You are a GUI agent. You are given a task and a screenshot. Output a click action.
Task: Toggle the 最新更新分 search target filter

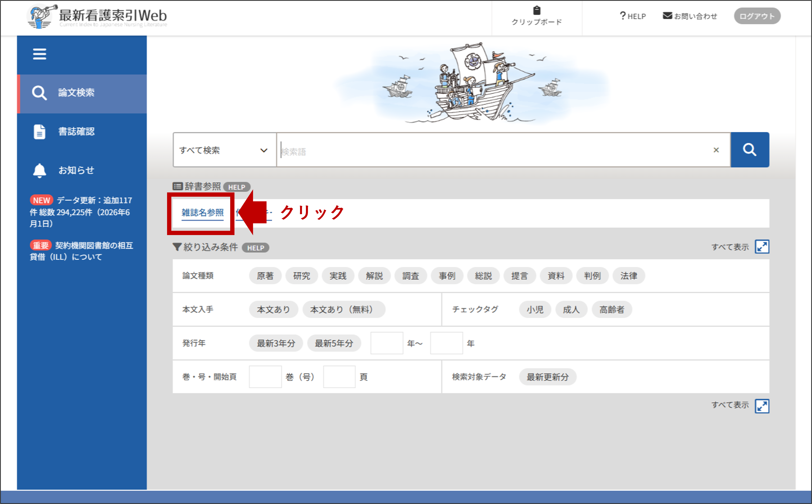point(547,377)
